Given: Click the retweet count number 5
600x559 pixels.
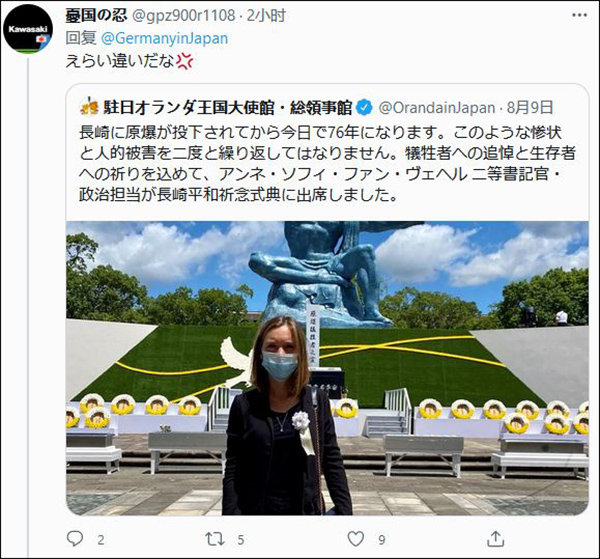Looking at the screenshot, I should [x=241, y=540].
